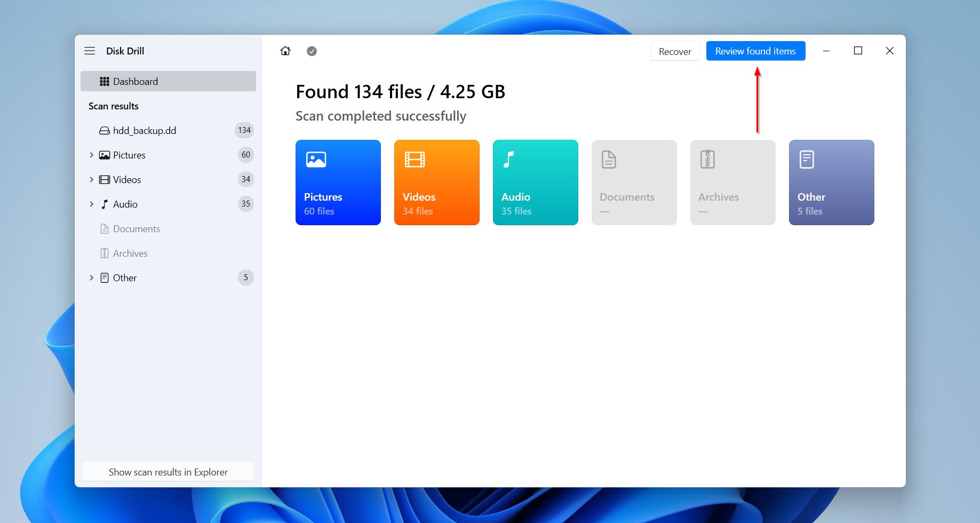Open the hamburger menu in Disk Drill
This screenshot has height=523, width=980.
pyautogui.click(x=90, y=51)
